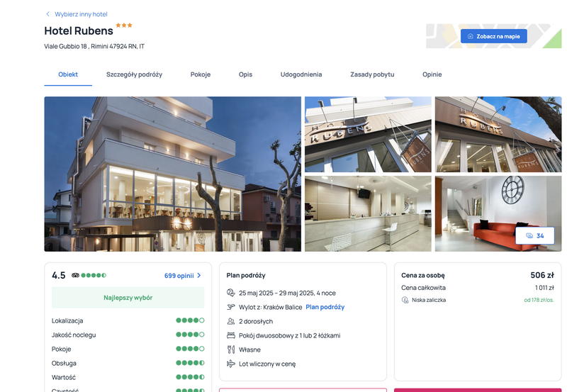Click the '2 dorosłych' text
The height and width of the screenshot is (392, 567).
click(x=256, y=322)
